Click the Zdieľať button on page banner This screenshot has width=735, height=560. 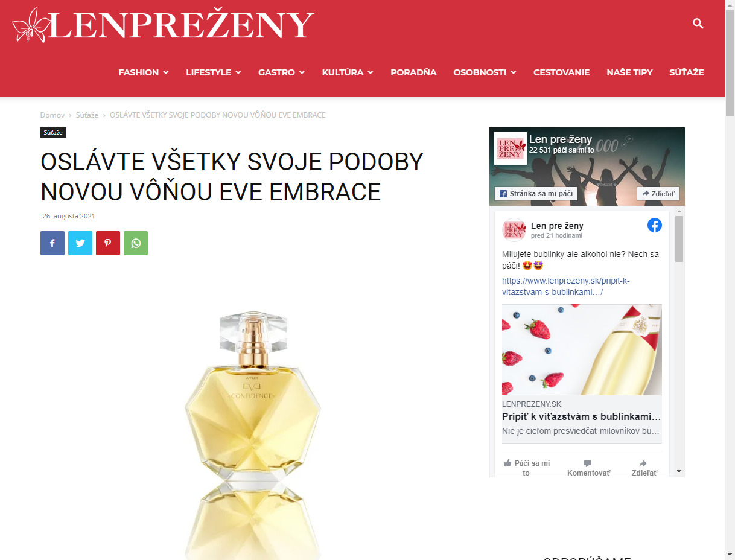point(658,194)
